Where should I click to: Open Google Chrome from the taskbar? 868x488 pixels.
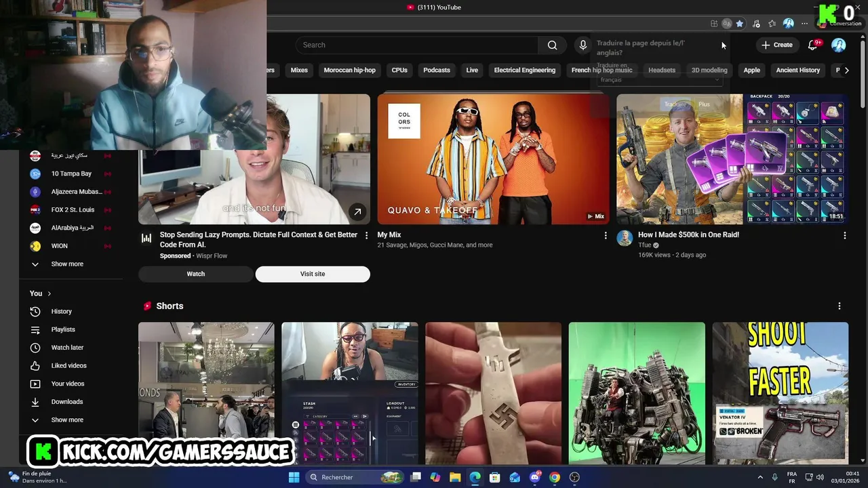[x=555, y=477]
